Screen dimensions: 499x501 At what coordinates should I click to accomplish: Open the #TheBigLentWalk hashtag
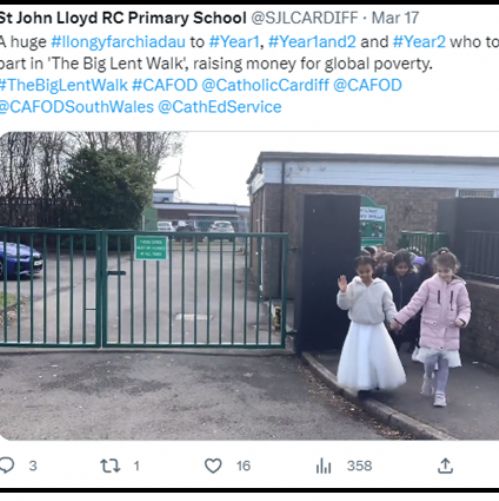[x=63, y=85]
